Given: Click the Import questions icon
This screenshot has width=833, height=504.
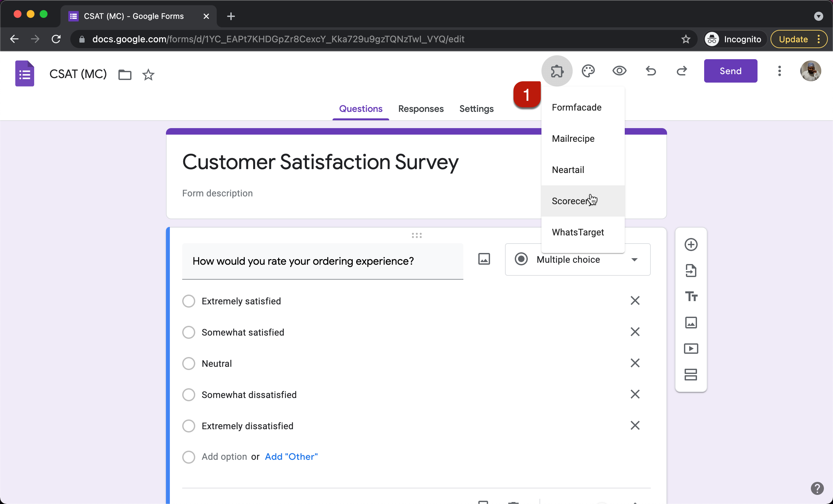Looking at the screenshot, I should pos(691,271).
